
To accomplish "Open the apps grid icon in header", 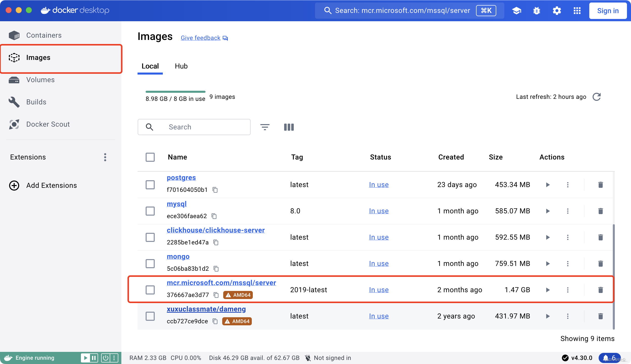I will (x=577, y=11).
